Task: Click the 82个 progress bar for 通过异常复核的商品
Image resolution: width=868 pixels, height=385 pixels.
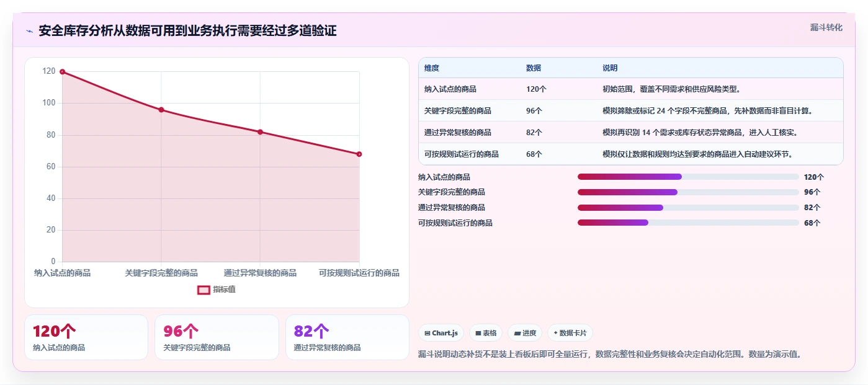Action: 688,208
